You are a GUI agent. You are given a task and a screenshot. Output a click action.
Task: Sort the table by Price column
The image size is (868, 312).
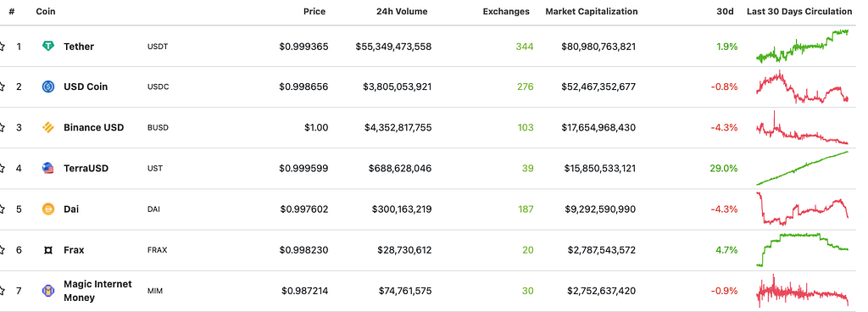314,11
